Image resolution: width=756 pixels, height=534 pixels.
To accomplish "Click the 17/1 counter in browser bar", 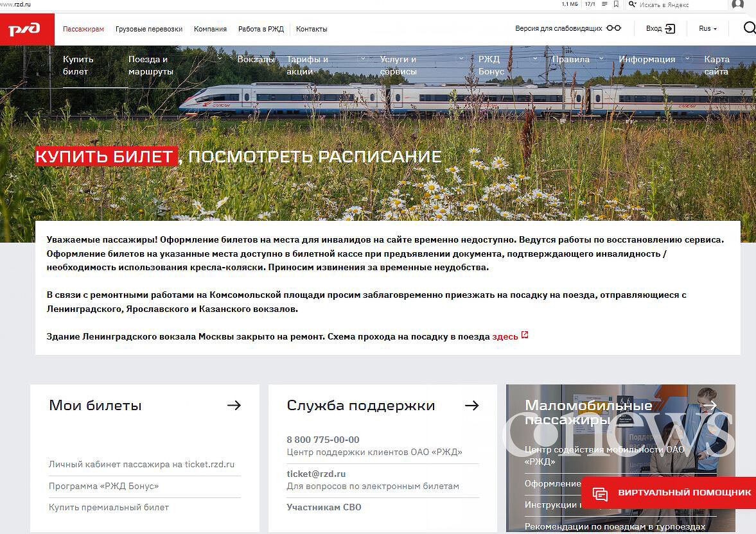I will point(590,4).
